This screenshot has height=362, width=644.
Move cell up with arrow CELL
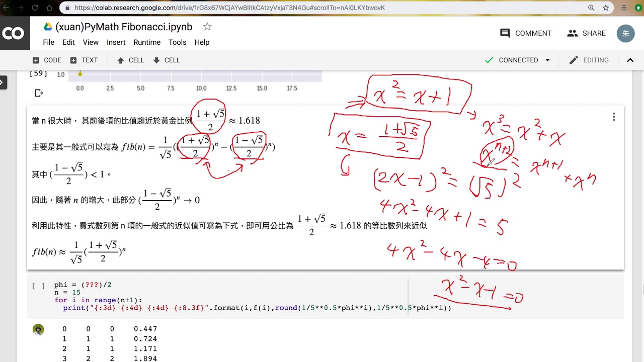pyautogui.click(x=130, y=60)
